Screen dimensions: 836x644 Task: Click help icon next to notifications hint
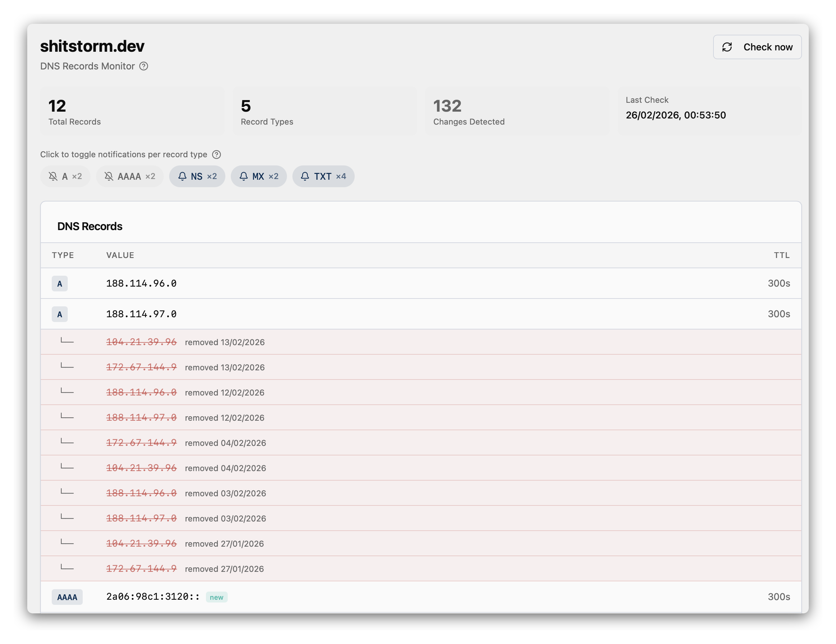click(216, 154)
